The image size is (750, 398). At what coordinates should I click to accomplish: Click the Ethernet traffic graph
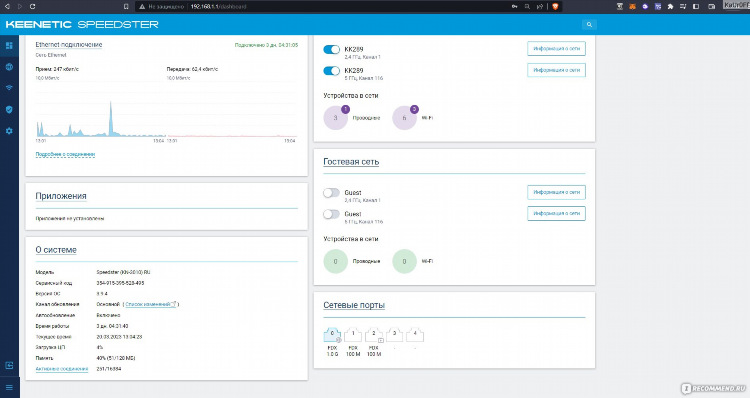coord(166,111)
